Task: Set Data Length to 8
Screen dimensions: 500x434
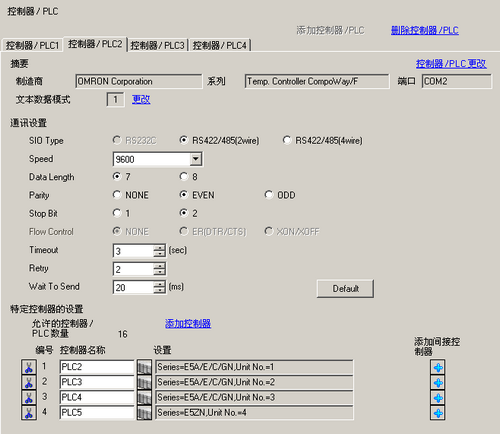Action: 184,176
